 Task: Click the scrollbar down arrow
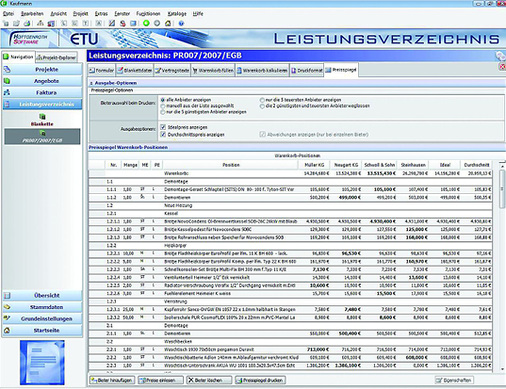(502, 369)
